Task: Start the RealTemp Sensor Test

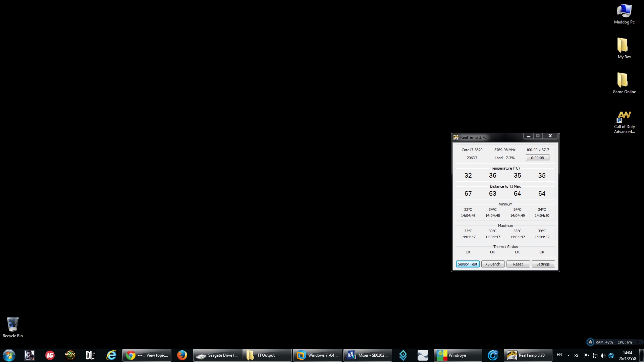Action: coord(468,264)
